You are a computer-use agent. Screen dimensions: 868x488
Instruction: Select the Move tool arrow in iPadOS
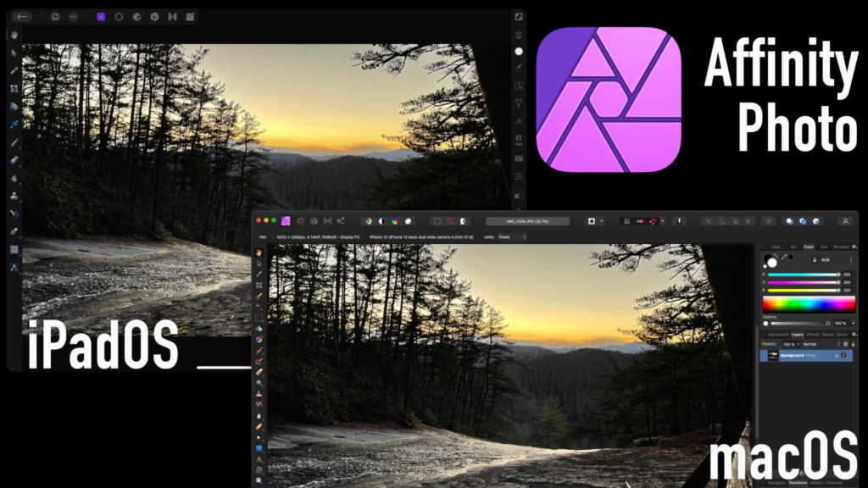pyautogui.click(x=14, y=53)
